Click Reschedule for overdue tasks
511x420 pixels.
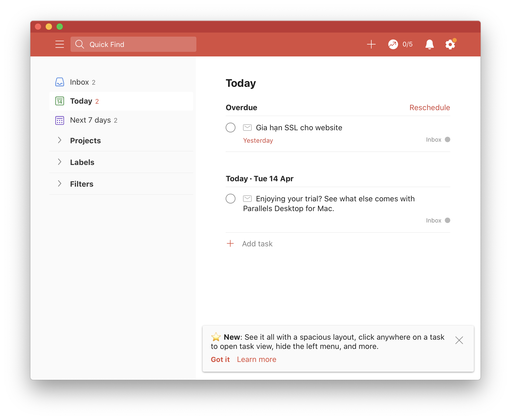pyautogui.click(x=429, y=107)
